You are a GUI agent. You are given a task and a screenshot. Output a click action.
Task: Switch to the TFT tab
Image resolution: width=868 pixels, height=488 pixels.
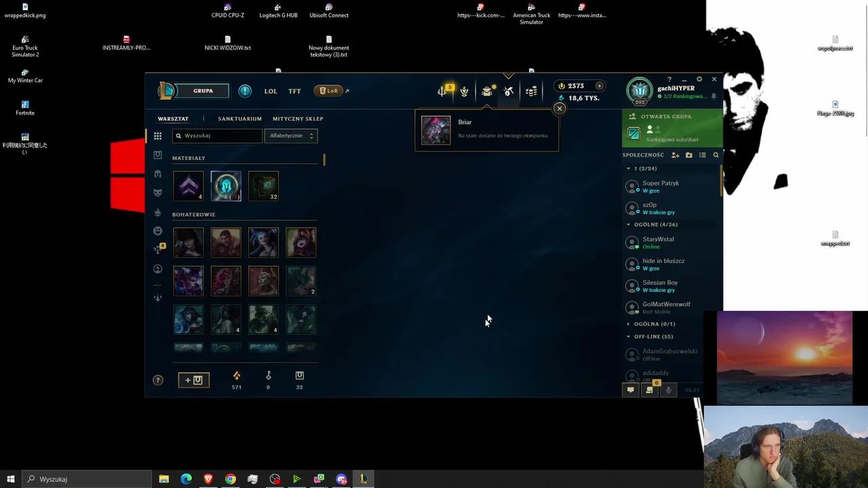[294, 91]
